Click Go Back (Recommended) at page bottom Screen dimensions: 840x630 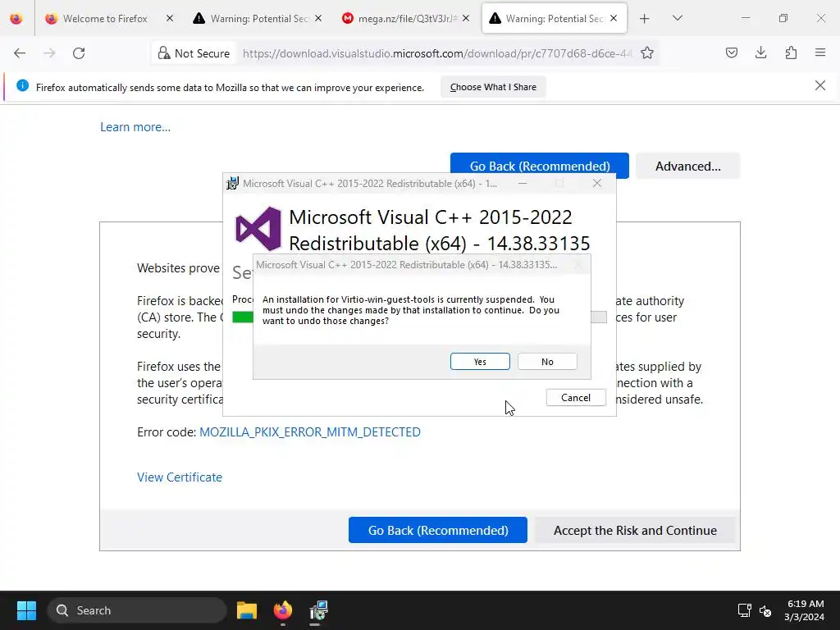(x=438, y=530)
